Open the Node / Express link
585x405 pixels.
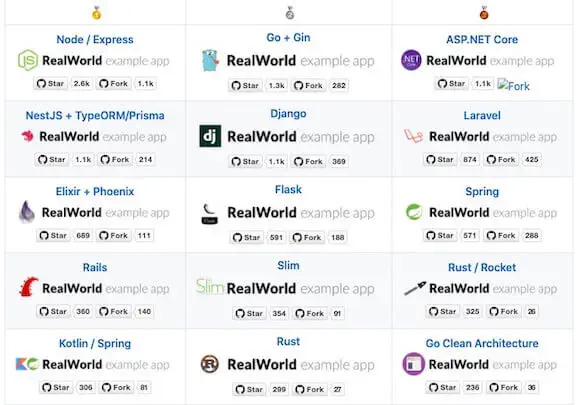95,40
